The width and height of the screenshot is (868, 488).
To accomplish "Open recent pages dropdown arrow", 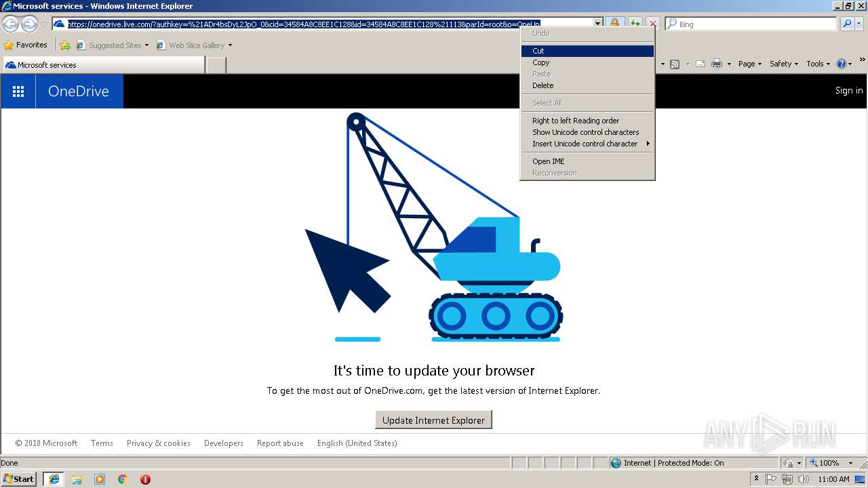I will 44,24.
